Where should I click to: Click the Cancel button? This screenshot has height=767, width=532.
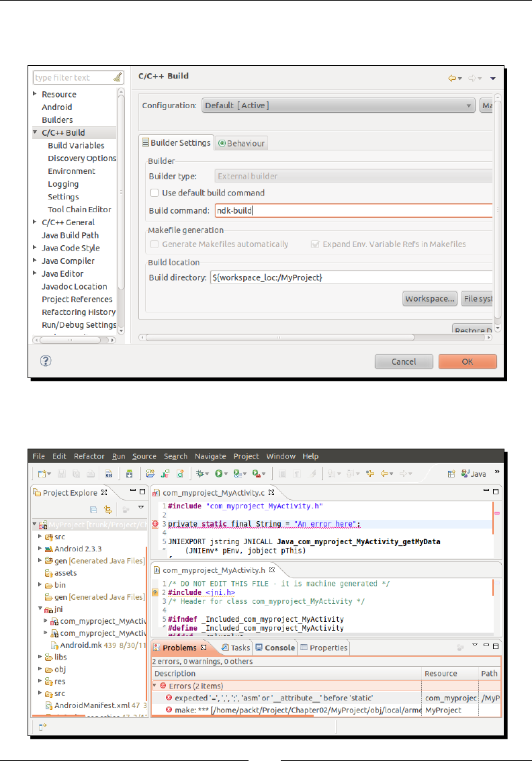[404, 361]
